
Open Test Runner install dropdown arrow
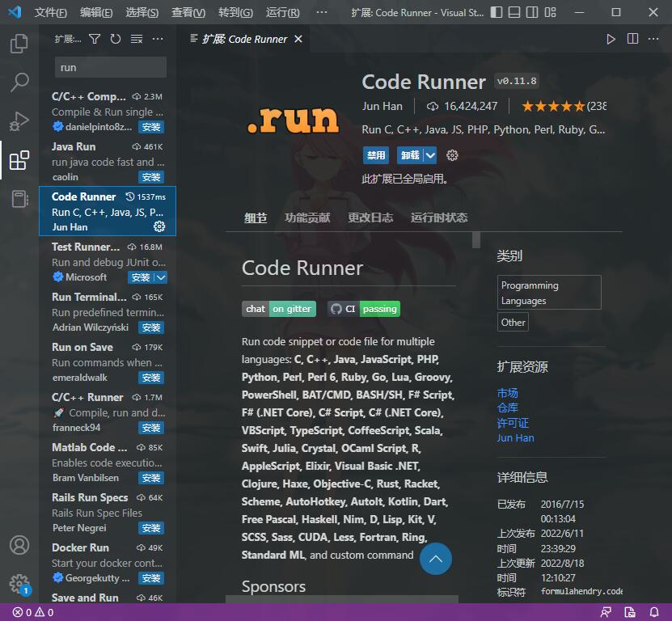click(161, 277)
